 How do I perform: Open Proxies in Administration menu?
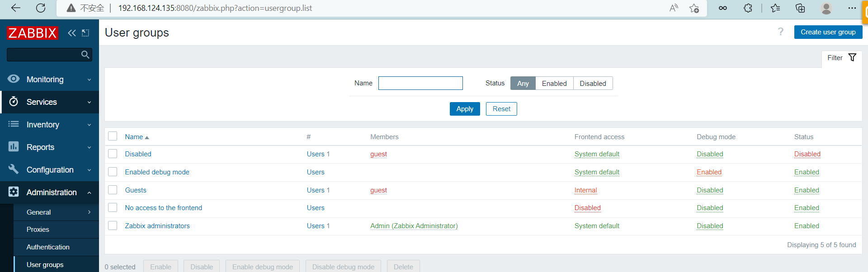38,230
